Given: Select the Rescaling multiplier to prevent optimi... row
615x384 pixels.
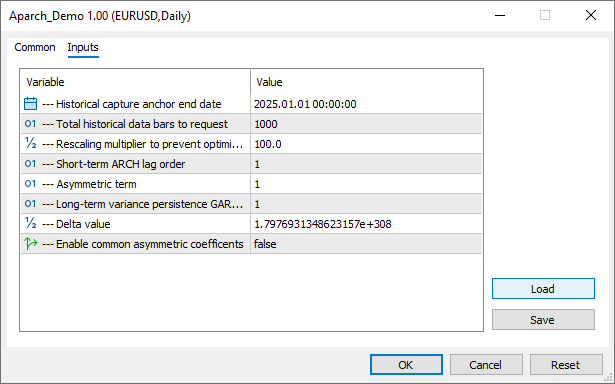Looking at the screenshot, I should tap(251, 144).
